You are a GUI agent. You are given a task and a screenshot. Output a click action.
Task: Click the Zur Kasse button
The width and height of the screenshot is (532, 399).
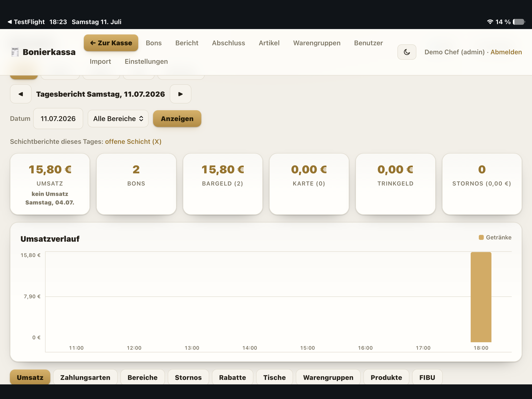coord(111,43)
